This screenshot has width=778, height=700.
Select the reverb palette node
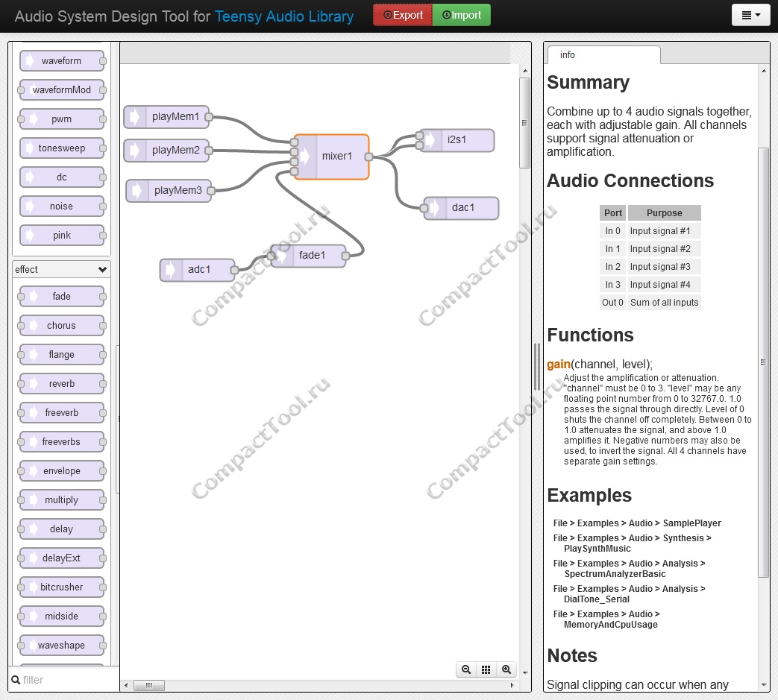coord(62,384)
